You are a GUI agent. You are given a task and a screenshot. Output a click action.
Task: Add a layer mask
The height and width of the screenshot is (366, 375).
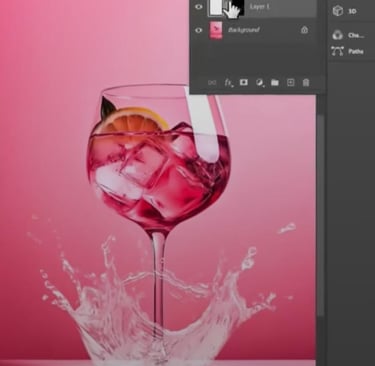point(244,82)
